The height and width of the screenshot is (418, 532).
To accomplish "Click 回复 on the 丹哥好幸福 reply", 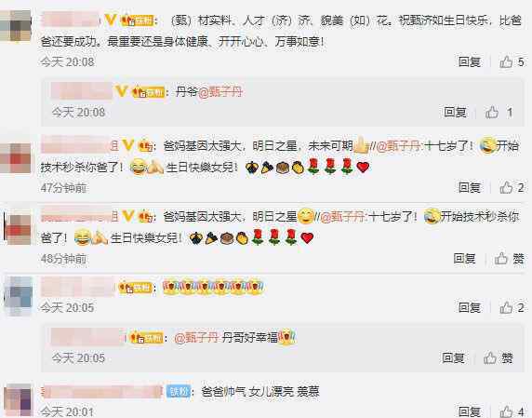I will [x=453, y=357].
